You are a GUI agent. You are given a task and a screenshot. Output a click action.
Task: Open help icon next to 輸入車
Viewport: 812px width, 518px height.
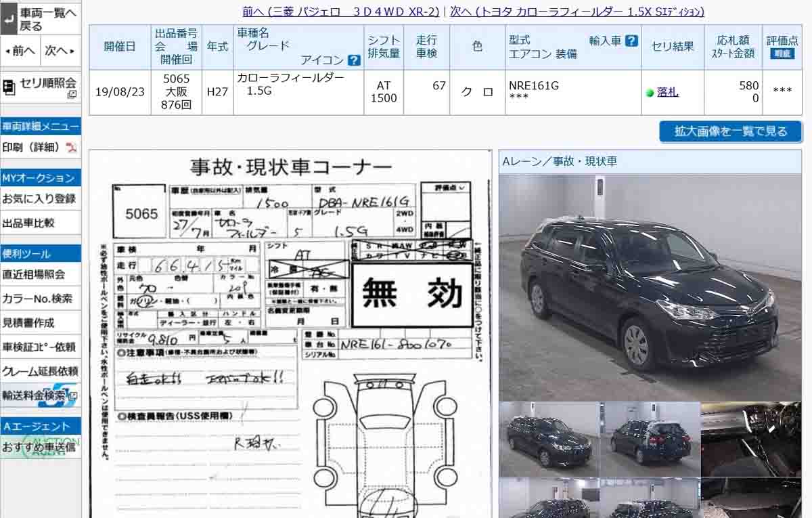click(631, 41)
